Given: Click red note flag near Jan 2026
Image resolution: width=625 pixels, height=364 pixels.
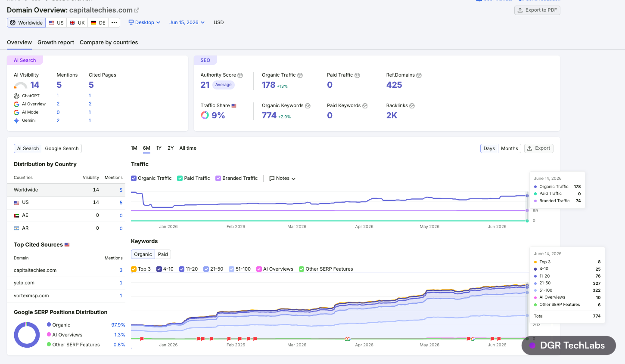Looking at the screenshot, I should click(142, 339).
